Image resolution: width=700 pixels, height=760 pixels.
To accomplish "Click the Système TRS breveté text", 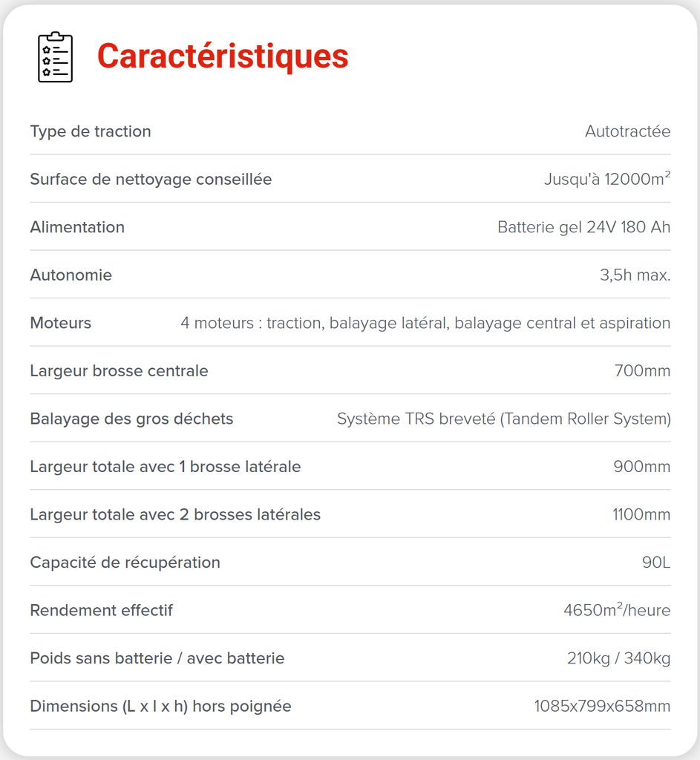I will 503,419.
